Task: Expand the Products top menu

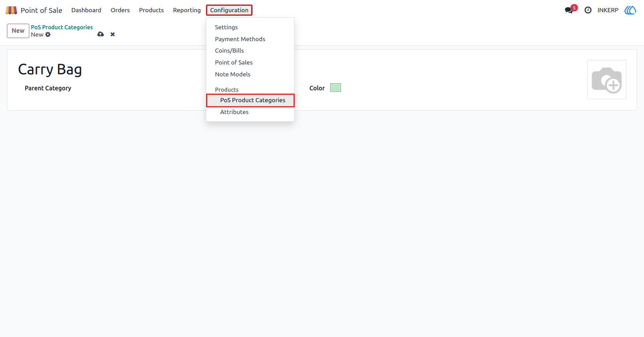Action: 151,10
